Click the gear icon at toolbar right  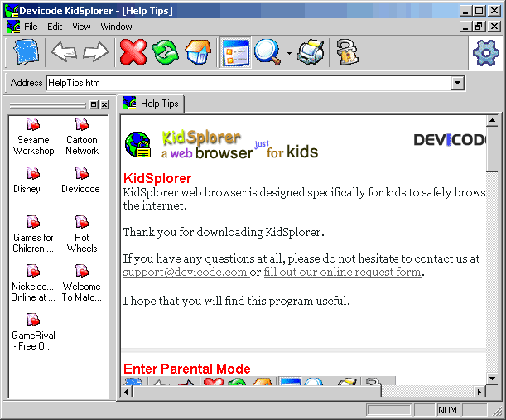[485, 53]
